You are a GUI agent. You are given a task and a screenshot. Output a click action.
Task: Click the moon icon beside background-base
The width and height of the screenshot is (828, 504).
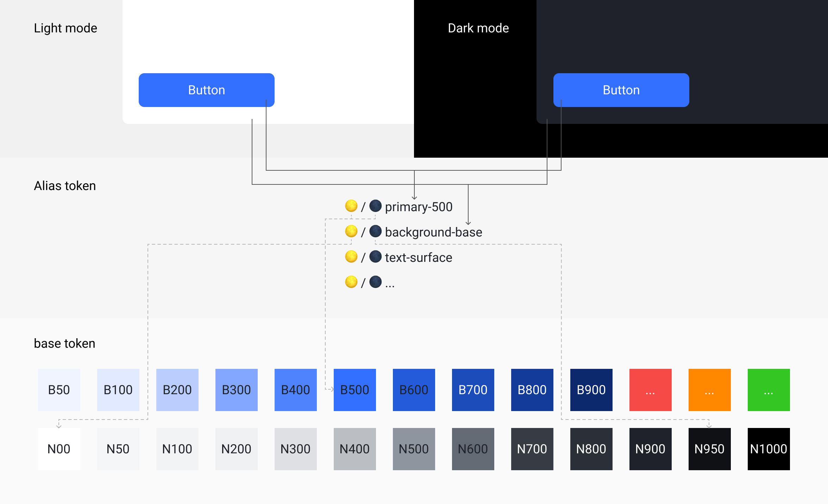coord(375,232)
